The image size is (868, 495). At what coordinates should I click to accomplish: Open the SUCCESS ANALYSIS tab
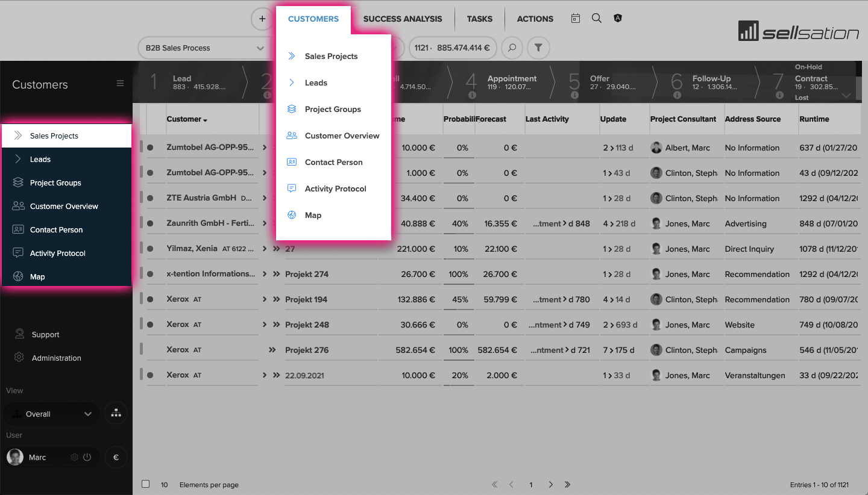pos(403,19)
